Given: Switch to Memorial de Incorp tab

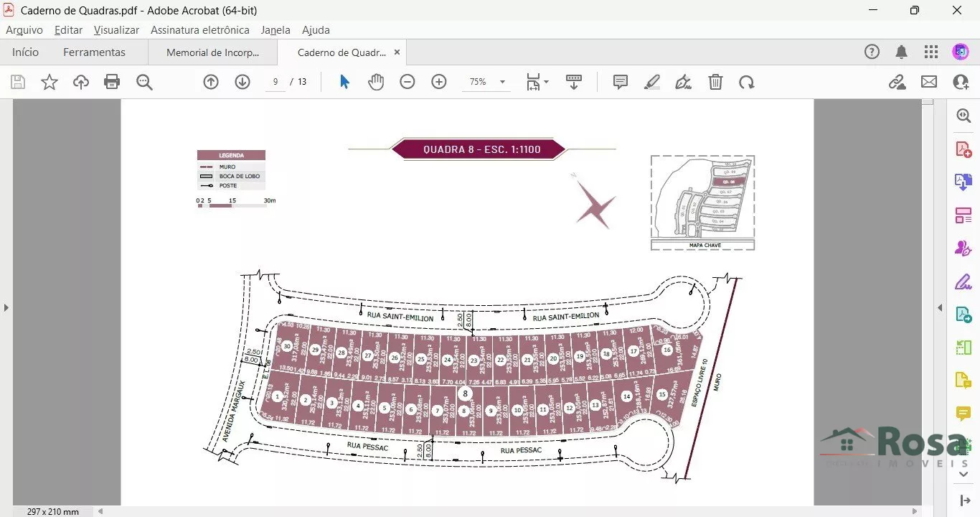Looking at the screenshot, I should pyautogui.click(x=212, y=52).
